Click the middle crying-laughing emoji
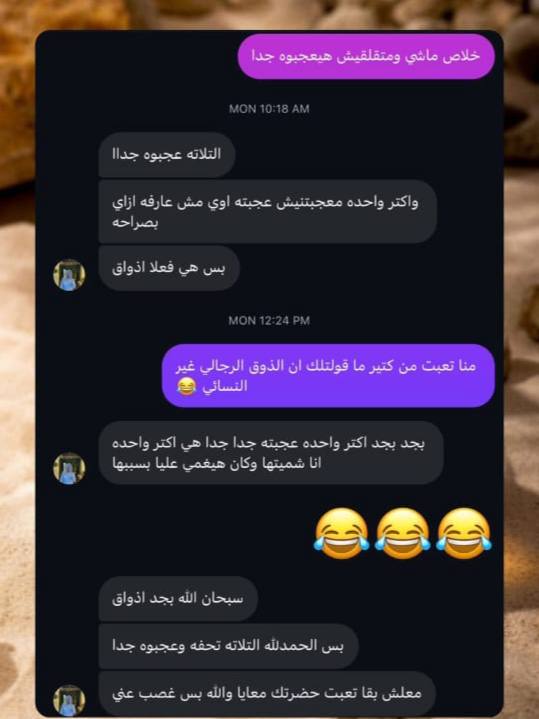Viewport: 539px width, 719px height. (403, 533)
